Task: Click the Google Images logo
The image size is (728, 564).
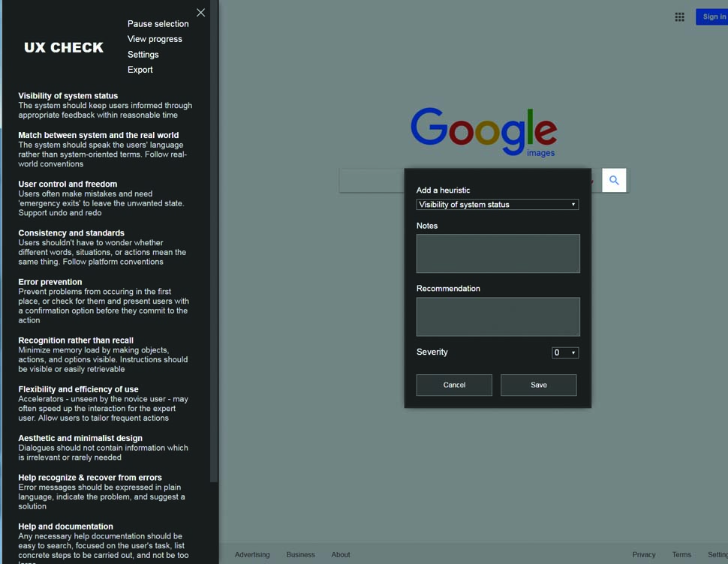Action: tap(484, 132)
